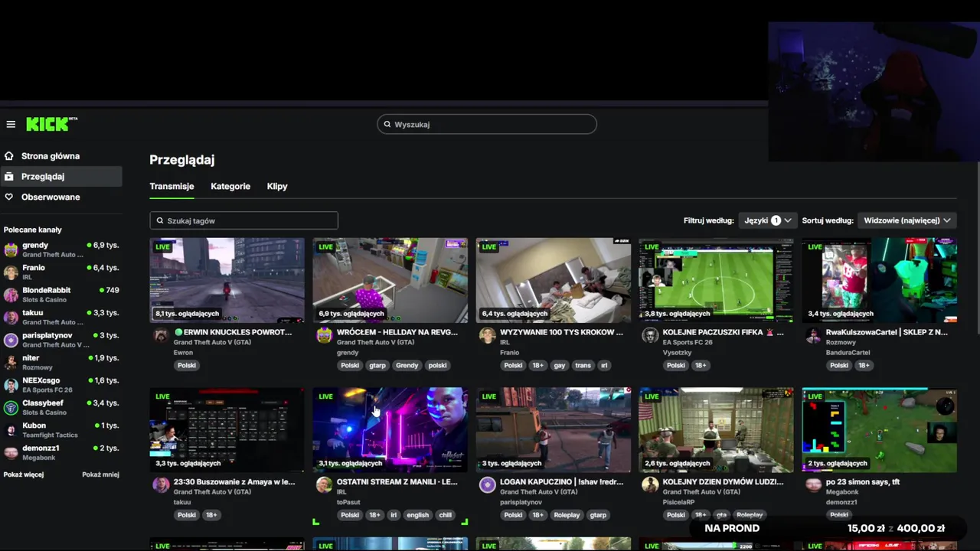Open the 6,4 tys. oglądających IRL thumbnail

(x=553, y=280)
